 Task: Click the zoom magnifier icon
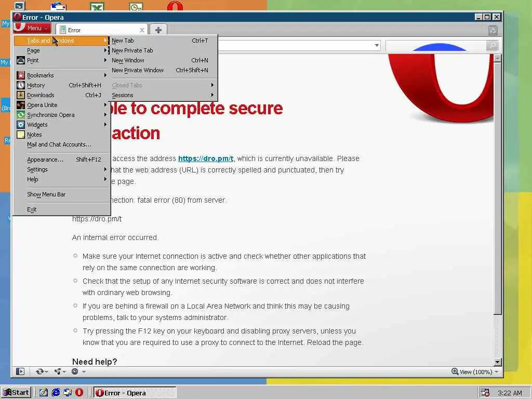[x=455, y=371]
